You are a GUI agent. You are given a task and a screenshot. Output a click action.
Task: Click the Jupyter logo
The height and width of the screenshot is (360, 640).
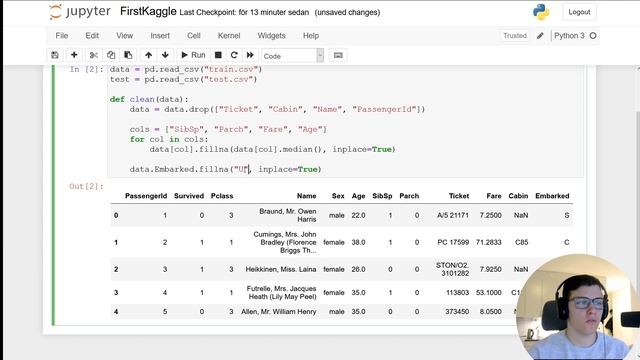pyautogui.click(x=80, y=12)
